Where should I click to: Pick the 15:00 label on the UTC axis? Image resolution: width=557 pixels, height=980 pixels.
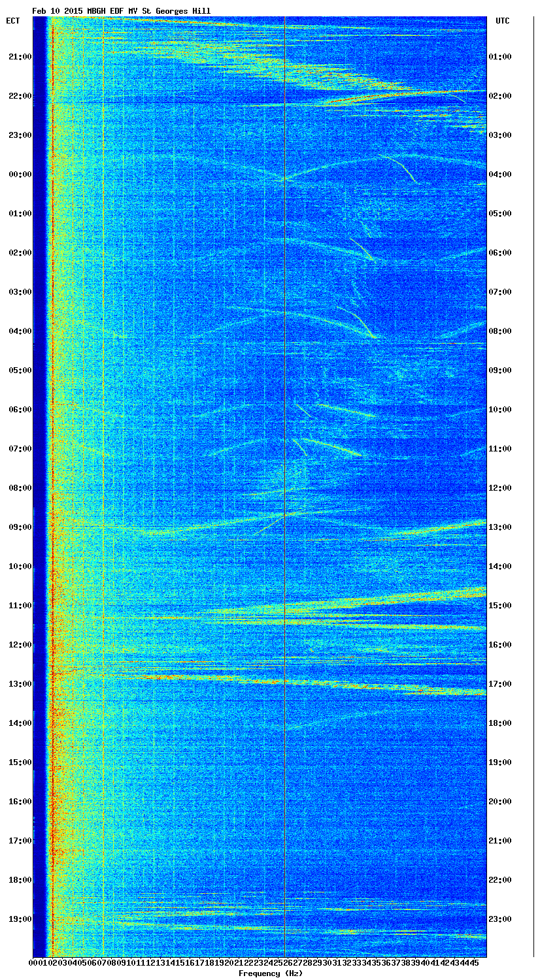tap(500, 606)
